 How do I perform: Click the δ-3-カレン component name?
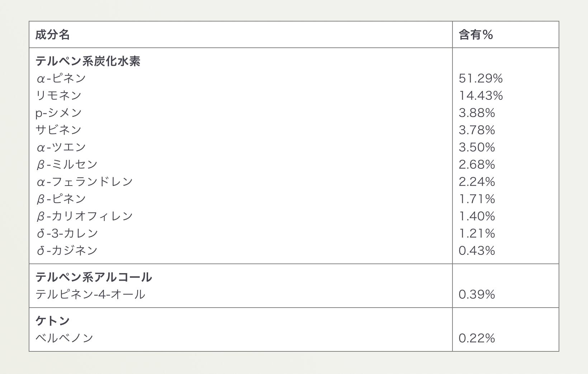pos(67,233)
